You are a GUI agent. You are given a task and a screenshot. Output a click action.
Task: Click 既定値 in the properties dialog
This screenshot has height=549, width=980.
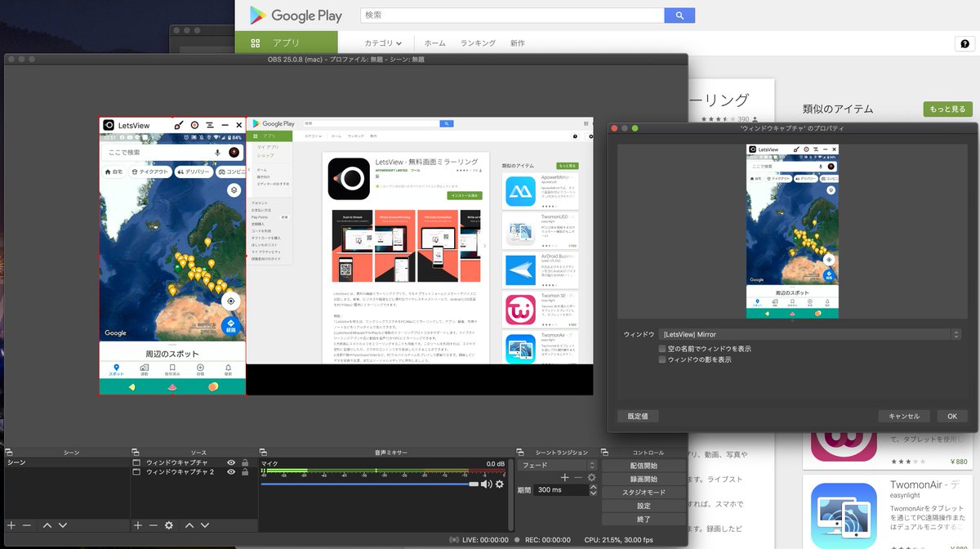point(638,416)
